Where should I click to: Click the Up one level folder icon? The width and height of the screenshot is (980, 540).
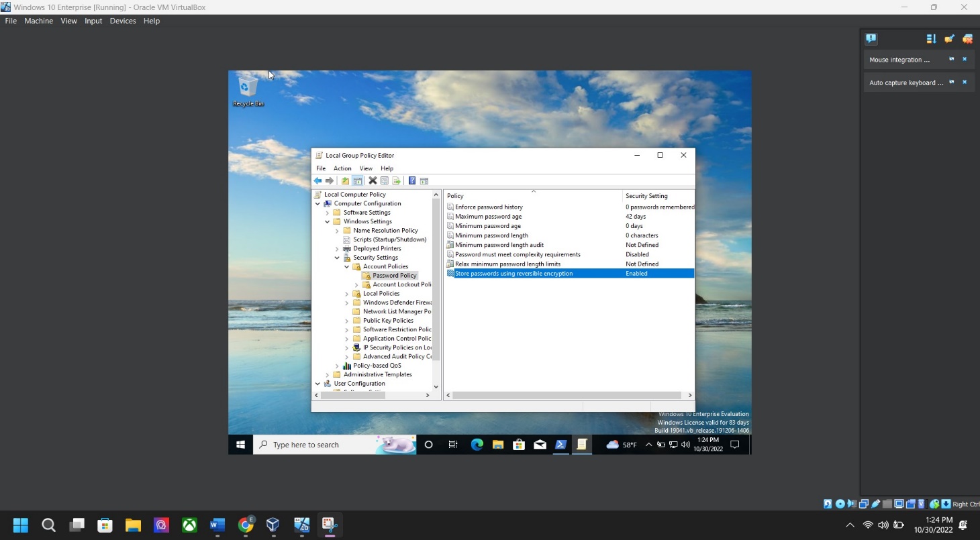(x=345, y=181)
